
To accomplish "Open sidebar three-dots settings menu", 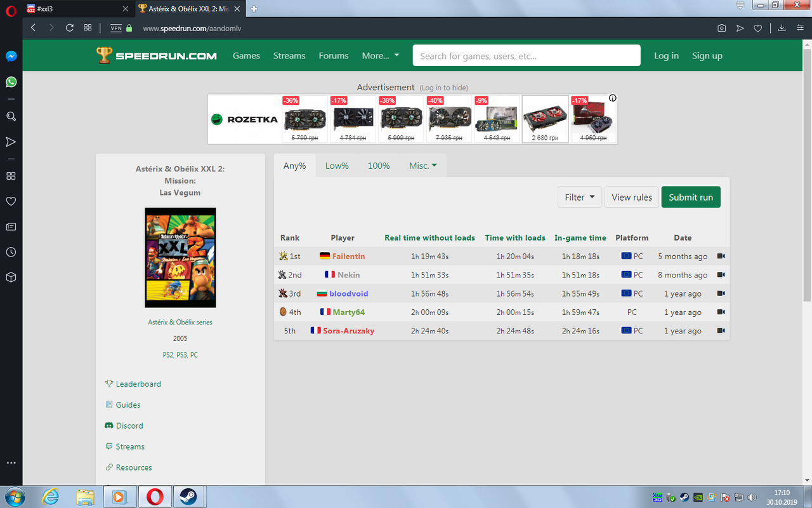I will coord(11,463).
